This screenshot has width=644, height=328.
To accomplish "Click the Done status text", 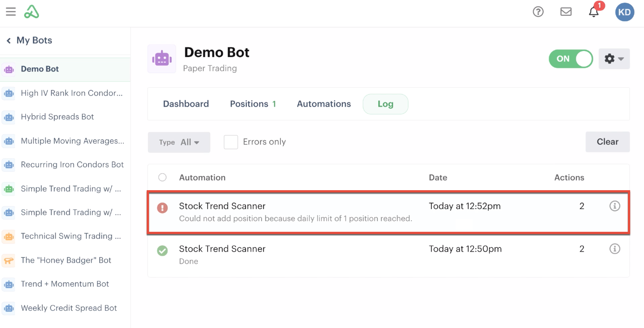I will 189,262.
